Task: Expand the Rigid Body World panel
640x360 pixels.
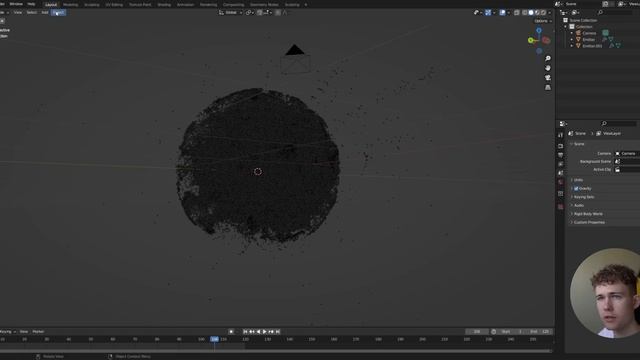Action: click(588, 214)
